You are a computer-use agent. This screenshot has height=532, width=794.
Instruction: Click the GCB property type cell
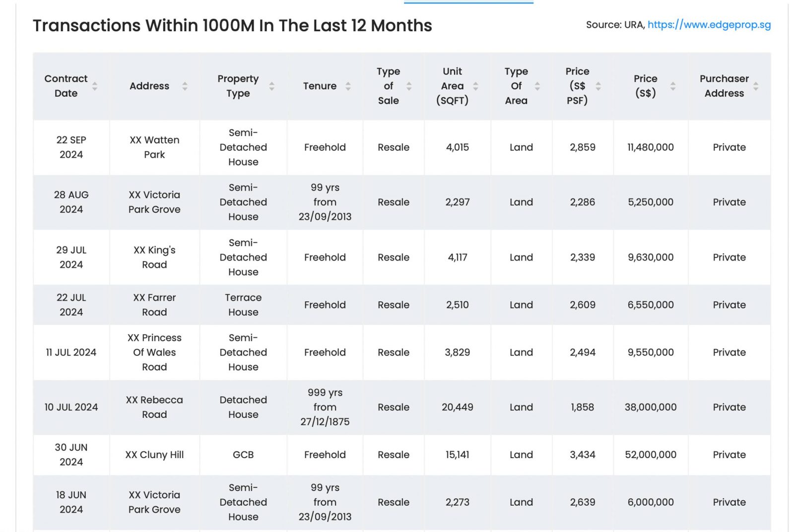point(243,455)
